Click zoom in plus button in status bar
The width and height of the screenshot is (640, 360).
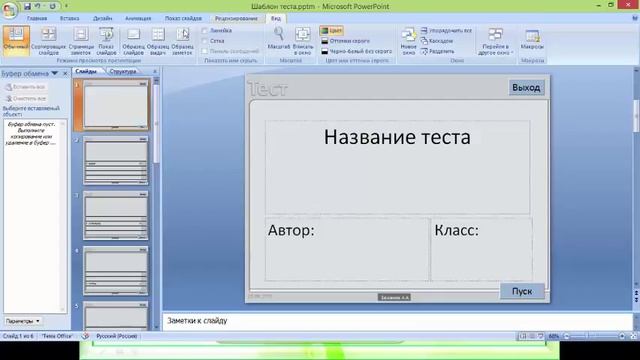(622, 336)
